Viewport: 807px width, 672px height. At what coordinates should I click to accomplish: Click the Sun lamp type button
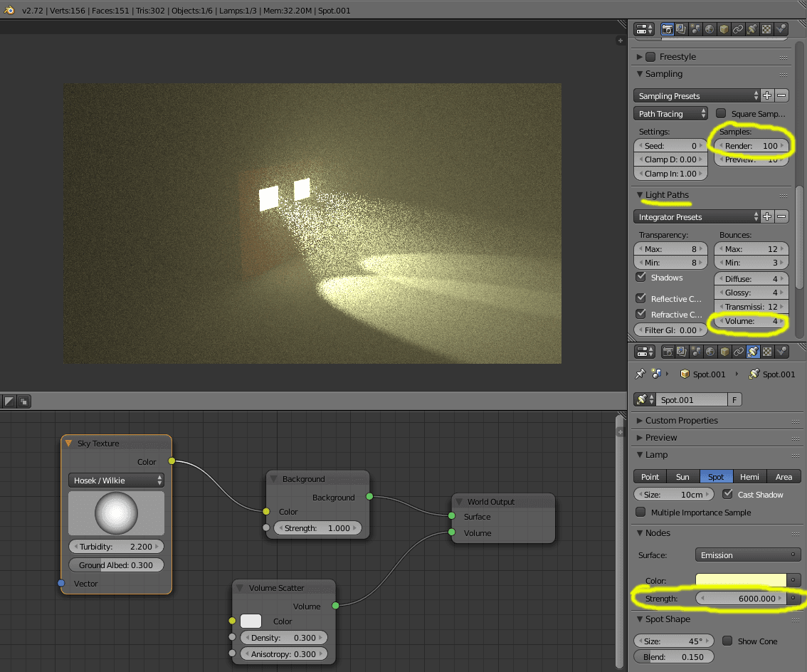point(682,476)
